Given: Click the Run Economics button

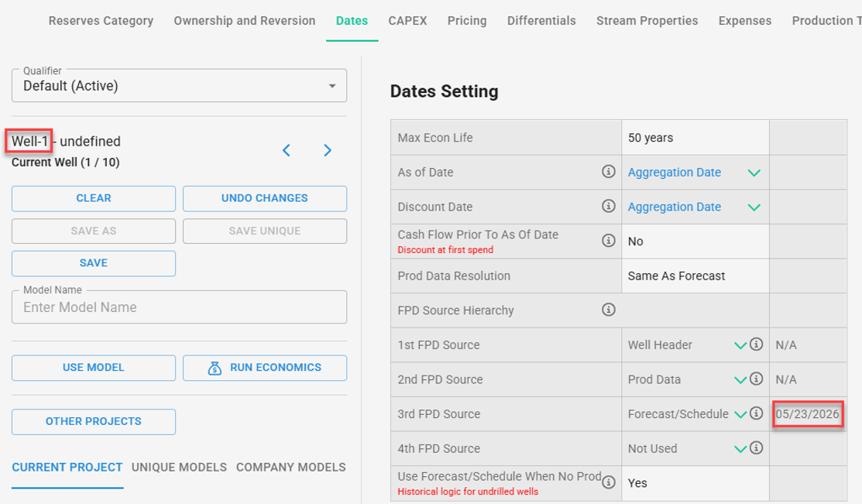Looking at the screenshot, I should tap(265, 368).
